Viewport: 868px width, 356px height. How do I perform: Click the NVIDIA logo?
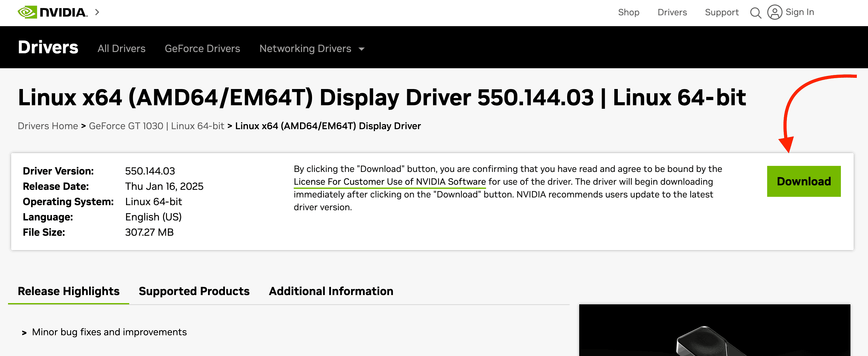coord(54,12)
